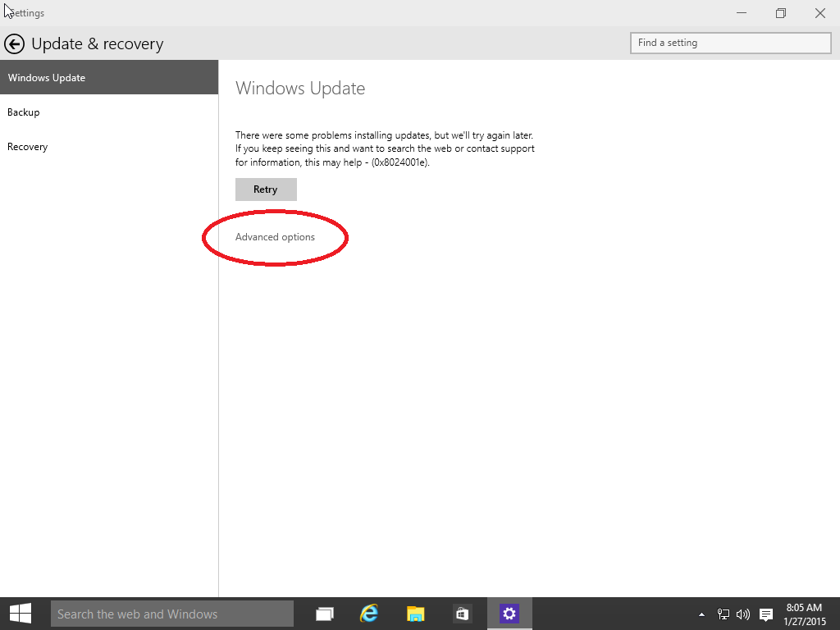Select the Windows Update sidebar item
The image size is (840, 630).
point(109,78)
